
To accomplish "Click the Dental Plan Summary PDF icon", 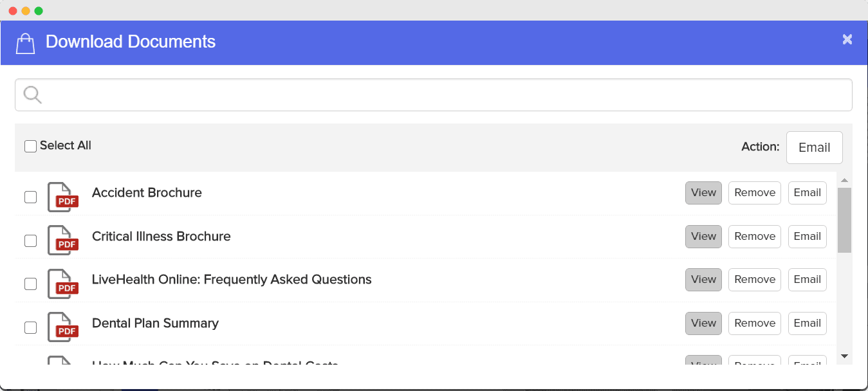I will tap(62, 327).
